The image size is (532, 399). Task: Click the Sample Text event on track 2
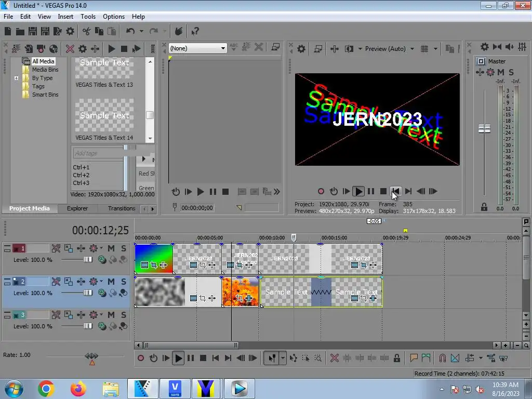(321, 292)
